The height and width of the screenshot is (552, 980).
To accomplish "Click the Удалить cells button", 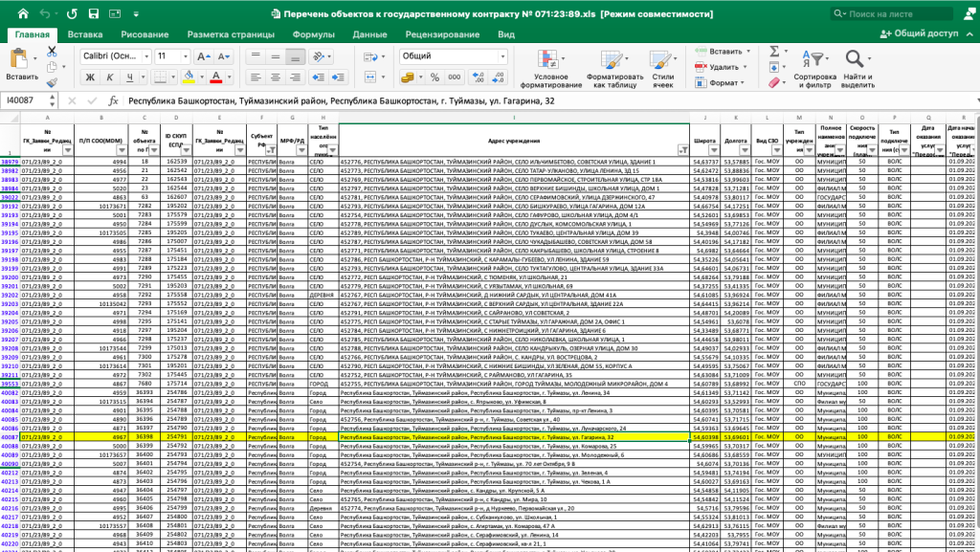I will 720,67.
